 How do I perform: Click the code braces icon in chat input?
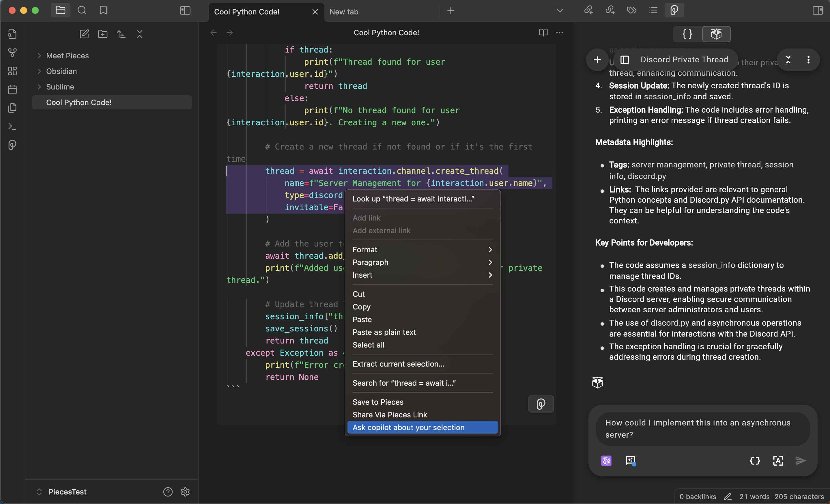pos(755,460)
